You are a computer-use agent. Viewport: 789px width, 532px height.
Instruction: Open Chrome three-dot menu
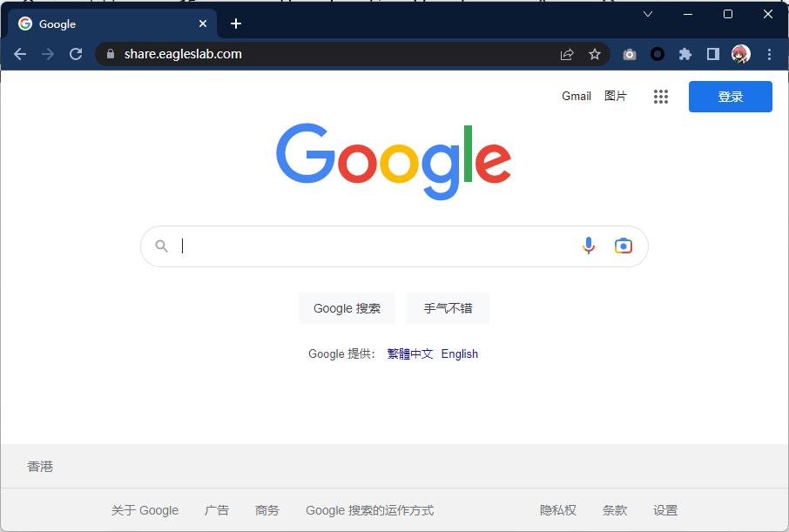pos(769,54)
